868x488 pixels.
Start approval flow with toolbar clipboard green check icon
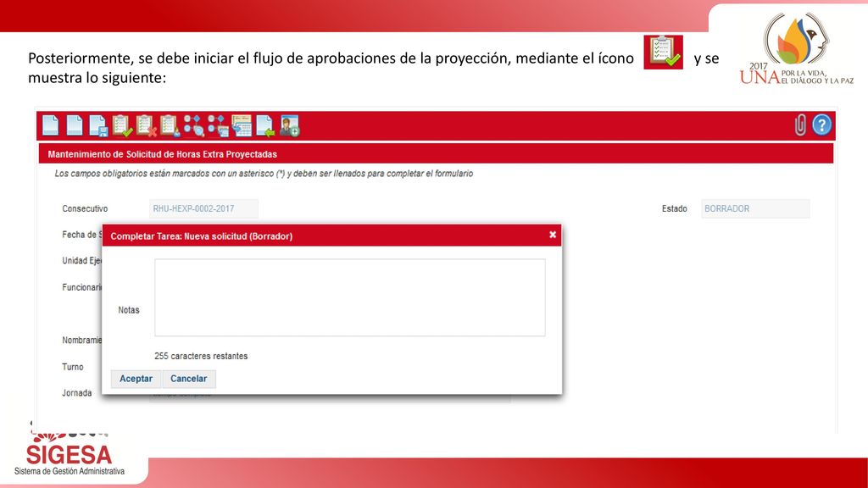click(122, 125)
